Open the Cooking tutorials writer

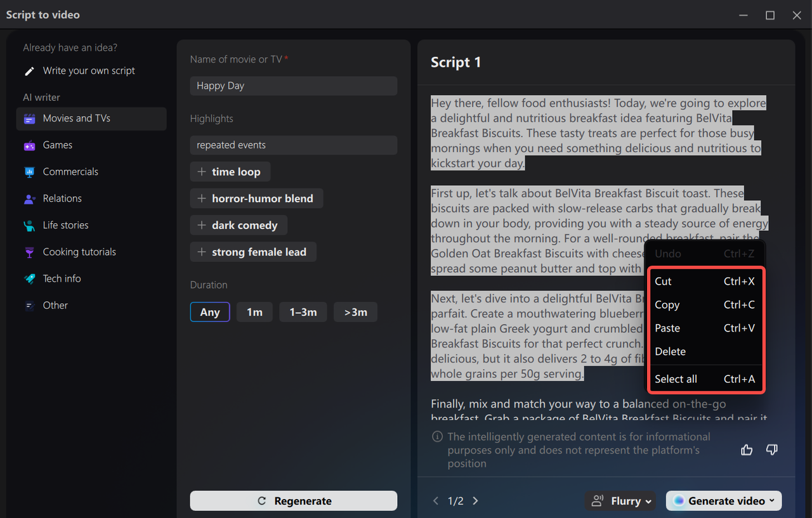pyautogui.click(x=77, y=252)
